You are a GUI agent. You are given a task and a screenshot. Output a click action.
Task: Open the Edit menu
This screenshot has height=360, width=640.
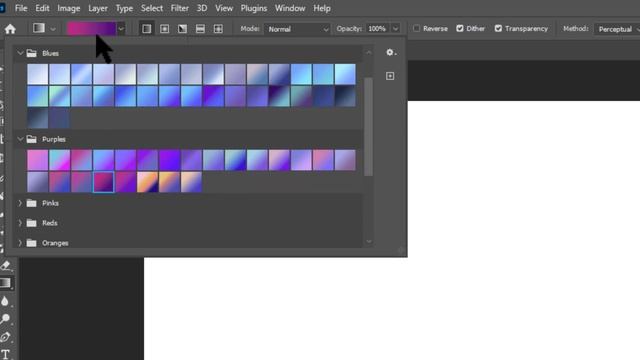tap(42, 8)
